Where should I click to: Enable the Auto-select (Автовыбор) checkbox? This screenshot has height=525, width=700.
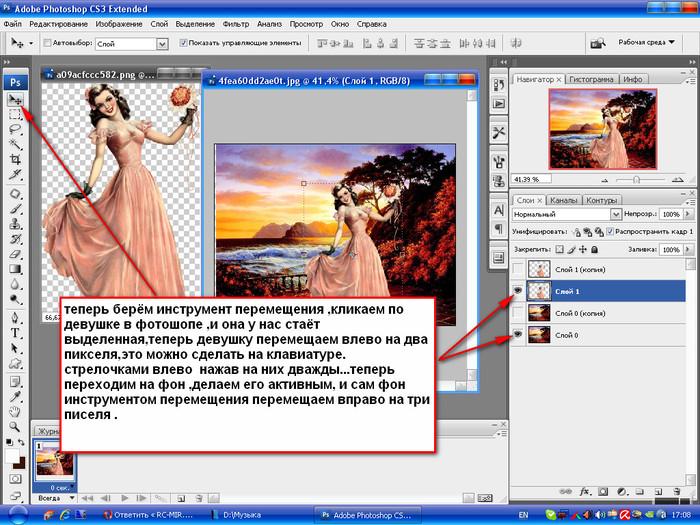tap(47, 43)
